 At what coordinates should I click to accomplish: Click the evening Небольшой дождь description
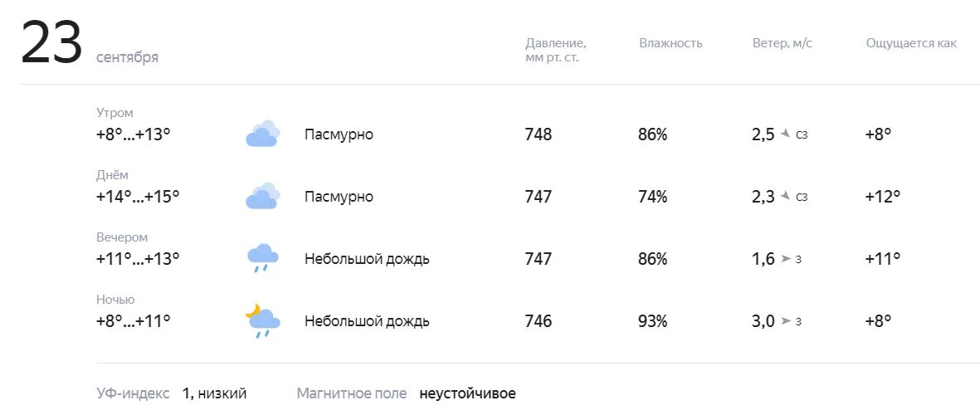click(367, 259)
